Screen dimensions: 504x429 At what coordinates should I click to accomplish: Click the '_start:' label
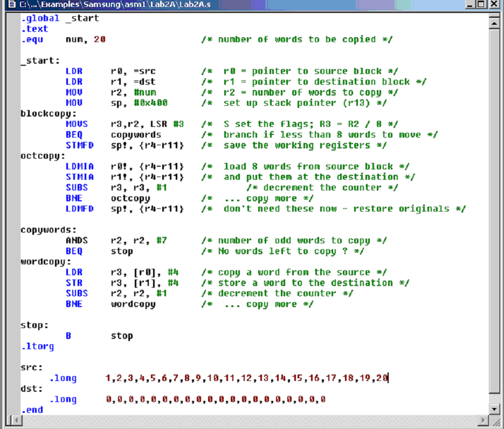(40, 60)
